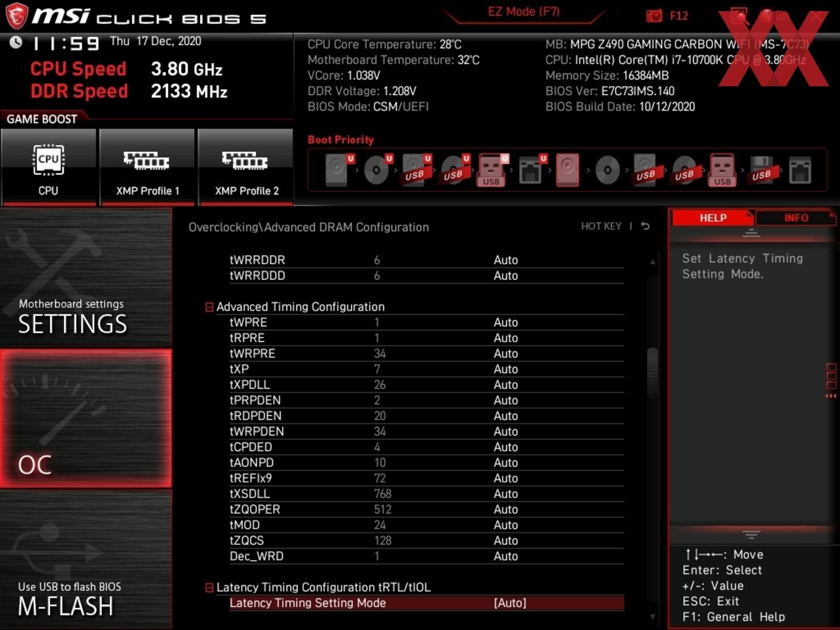Edit the tMOD Auto value field

506,525
